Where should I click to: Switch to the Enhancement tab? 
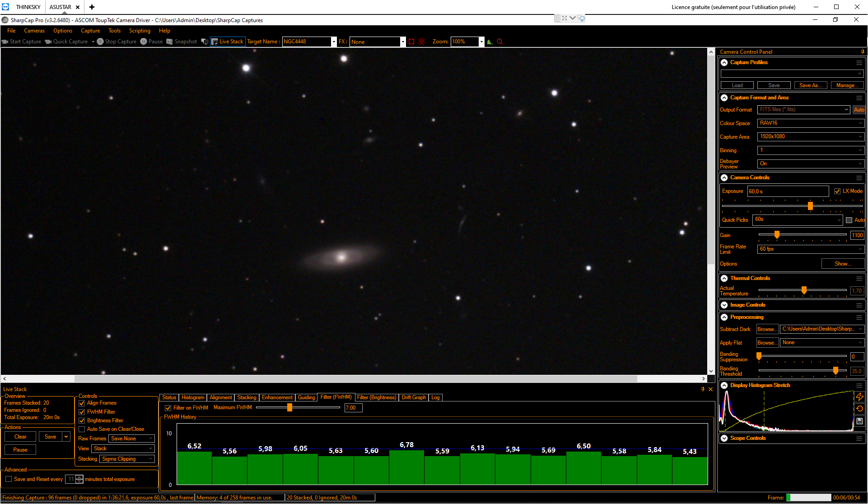[277, 398]
